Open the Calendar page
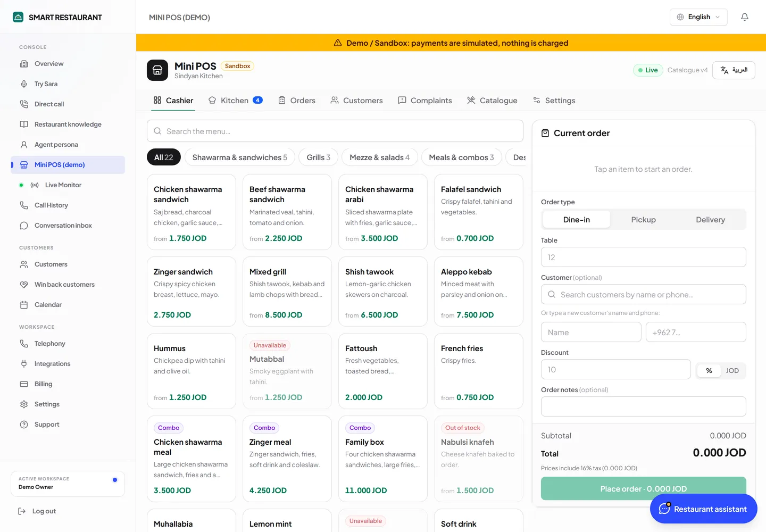 click(68, 305)
